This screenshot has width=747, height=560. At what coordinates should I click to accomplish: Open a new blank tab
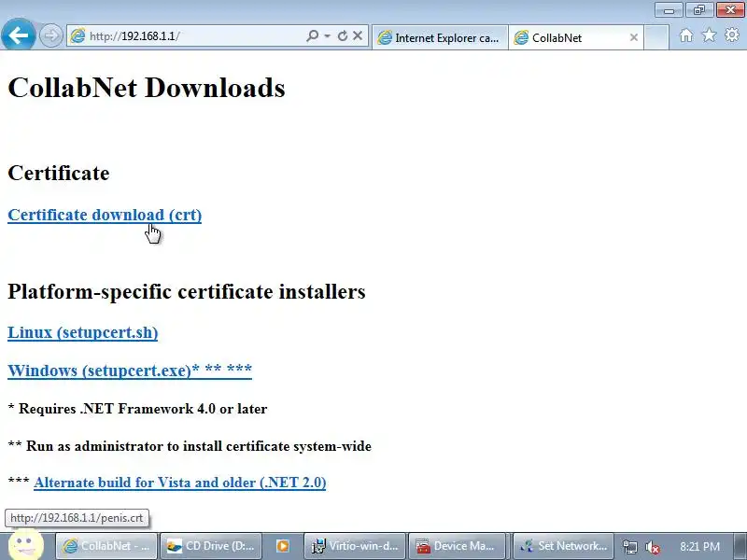[656, 37]
